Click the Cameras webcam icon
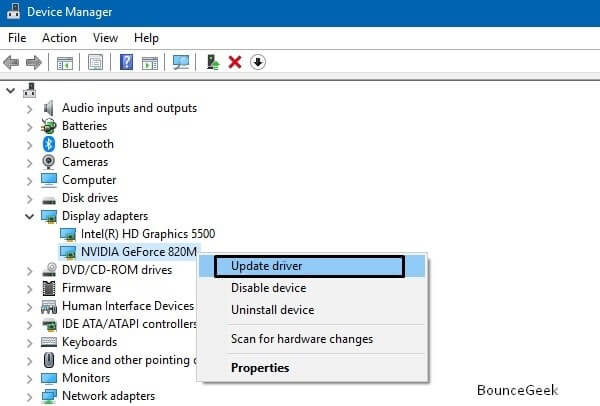The height and width of the screenshot is (406, 600). (49, 162)
